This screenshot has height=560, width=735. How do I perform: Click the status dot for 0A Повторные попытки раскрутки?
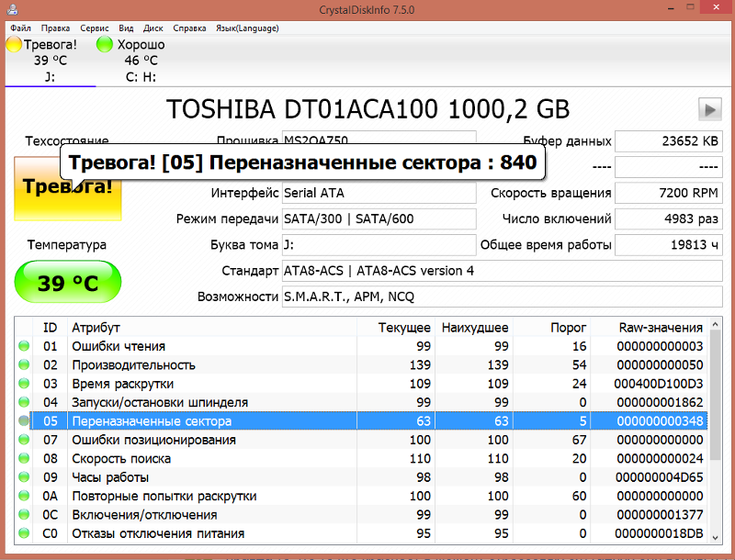(x=24, y=496)
